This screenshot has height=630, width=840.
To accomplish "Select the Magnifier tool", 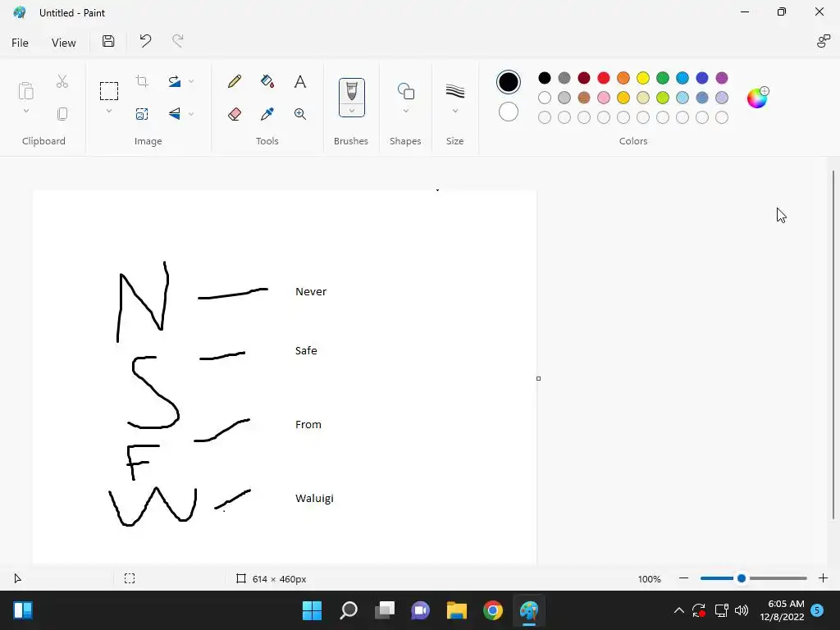I will 300,113.
